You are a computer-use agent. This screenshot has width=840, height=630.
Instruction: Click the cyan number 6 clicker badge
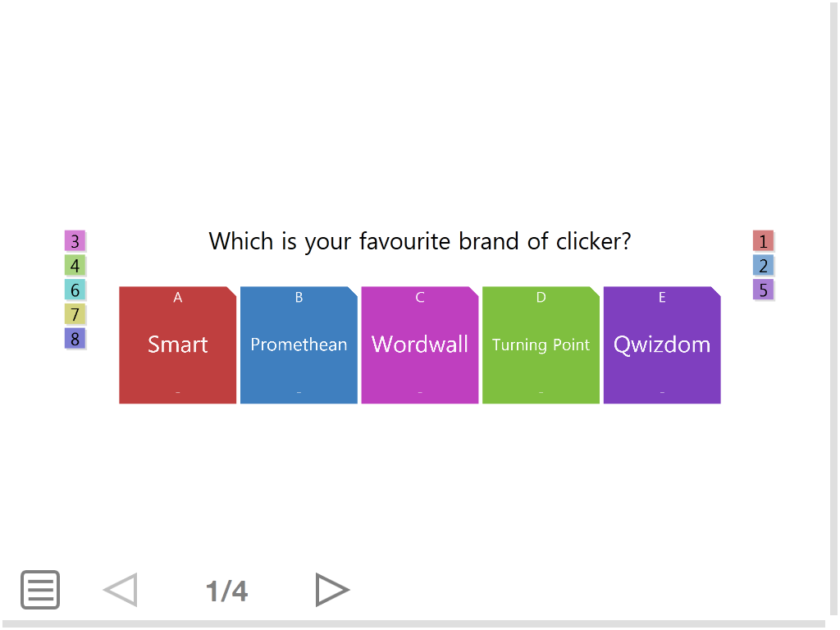[x=75, y=290]
